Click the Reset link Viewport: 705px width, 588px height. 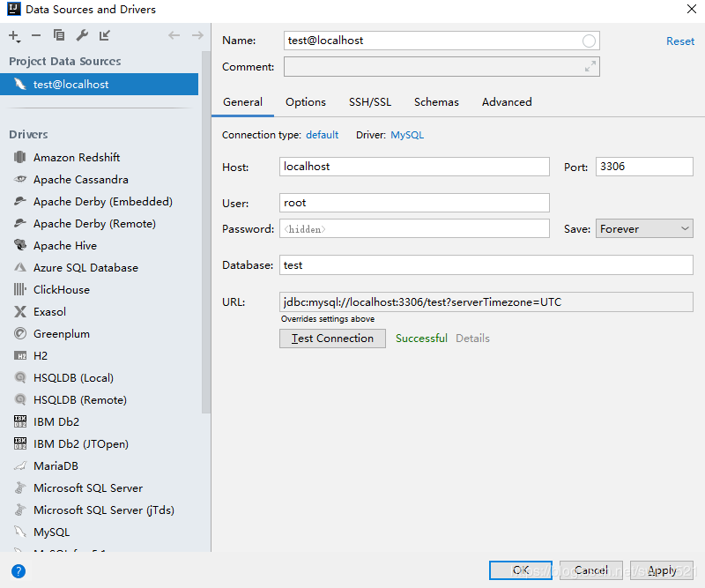(x=680, y=41)
